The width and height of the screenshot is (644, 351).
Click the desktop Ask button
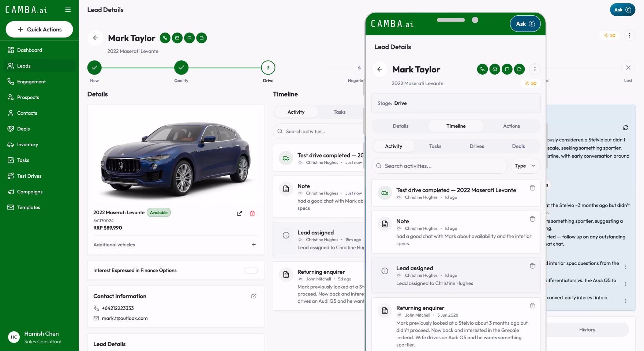click(x=622, y=10)
